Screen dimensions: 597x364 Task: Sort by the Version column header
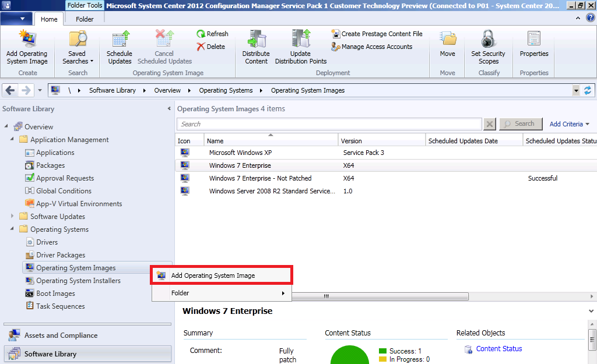pyautogui.click(x=381, y=140)
